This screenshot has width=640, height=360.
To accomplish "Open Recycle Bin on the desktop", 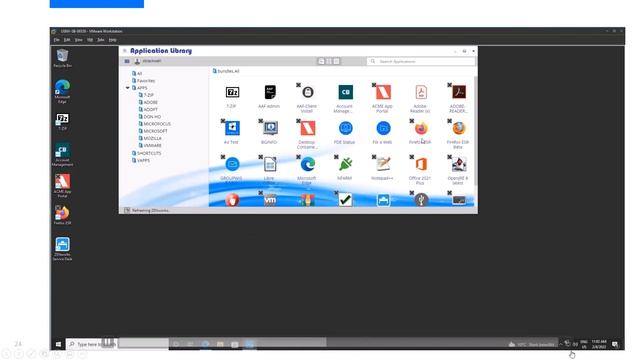I will coord(62,58).
